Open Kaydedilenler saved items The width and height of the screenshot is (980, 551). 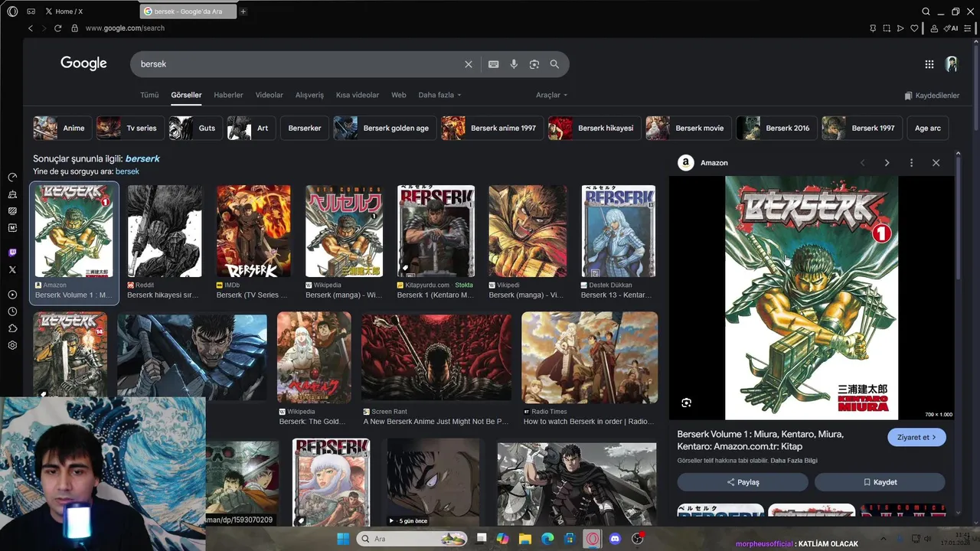click(x=932, y=96)
